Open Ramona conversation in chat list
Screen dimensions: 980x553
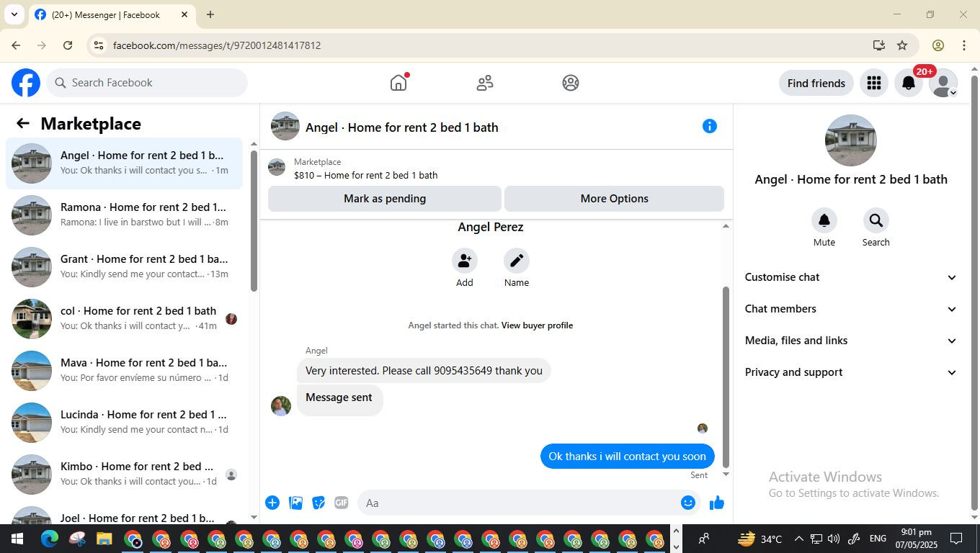[x=125, y=215]
